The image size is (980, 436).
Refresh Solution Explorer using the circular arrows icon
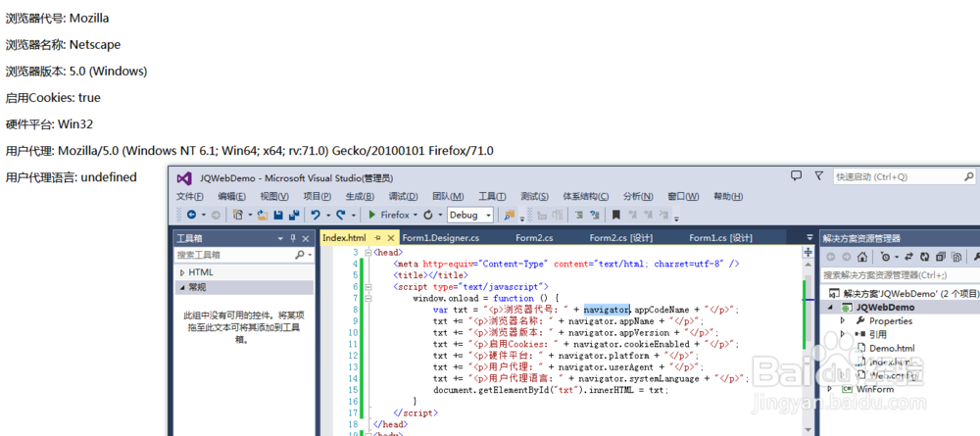click(924, 257)
